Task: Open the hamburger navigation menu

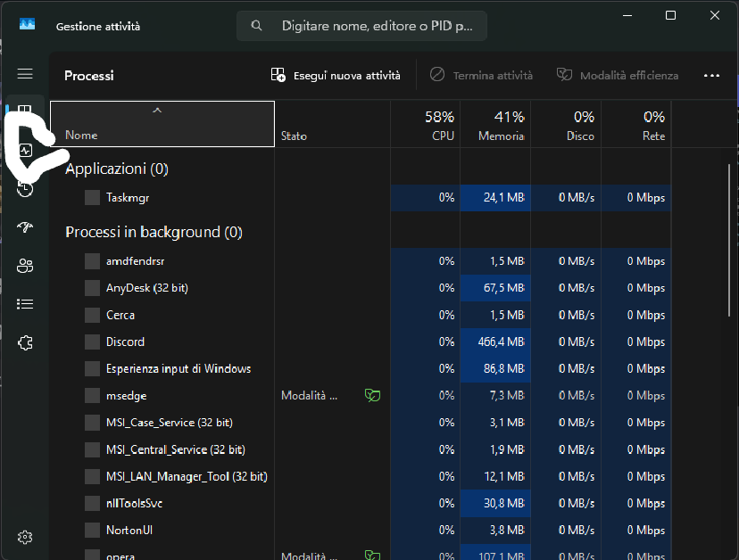Action: (25, 74)
